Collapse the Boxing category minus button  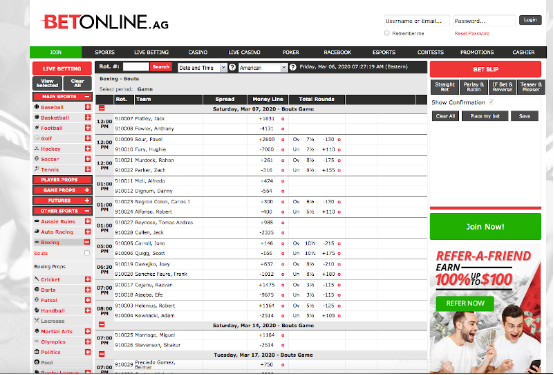click(x=87, y=242)
